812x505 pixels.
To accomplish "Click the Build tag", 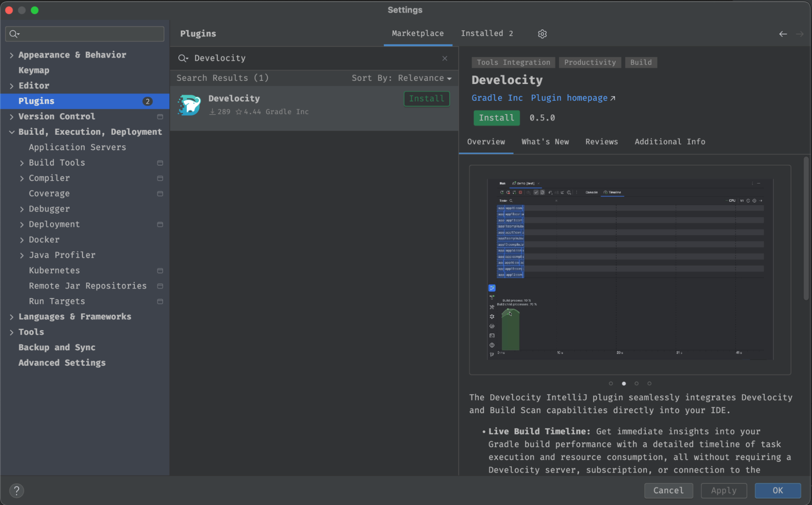I will coord(641,63).
